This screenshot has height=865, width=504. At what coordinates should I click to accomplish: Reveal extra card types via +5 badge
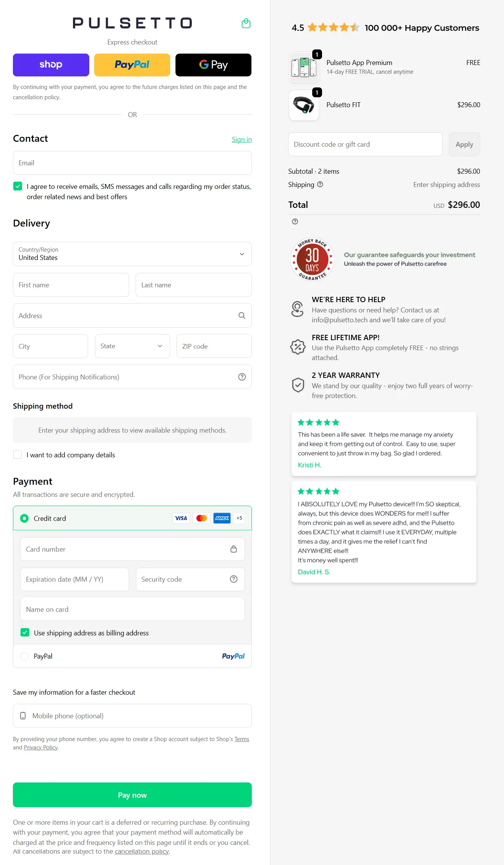239,518
